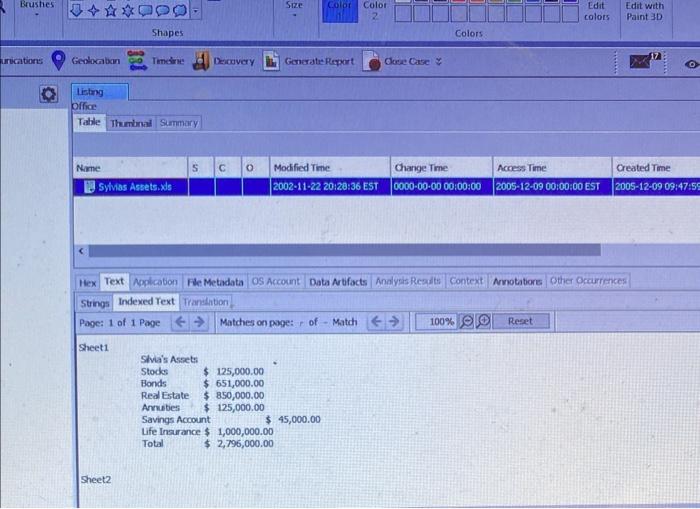Image resolution: width=700 pixels, height=509 pixels.
Task: Sort by Modified Time column
Action: coord(330,168)
